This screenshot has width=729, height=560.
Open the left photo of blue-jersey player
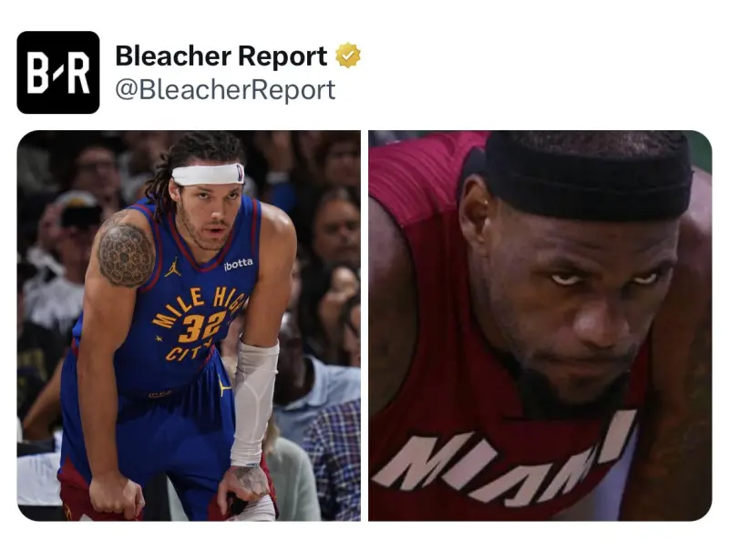[189, 325]
